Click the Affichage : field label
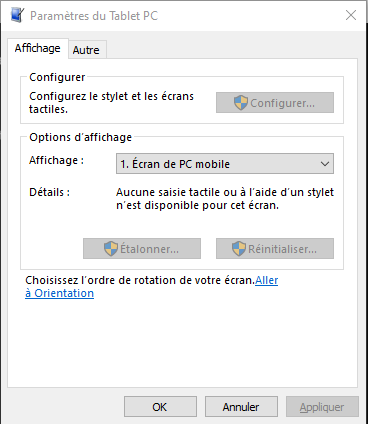The height and width of the screenshot is (424, 368). (56, 160)
